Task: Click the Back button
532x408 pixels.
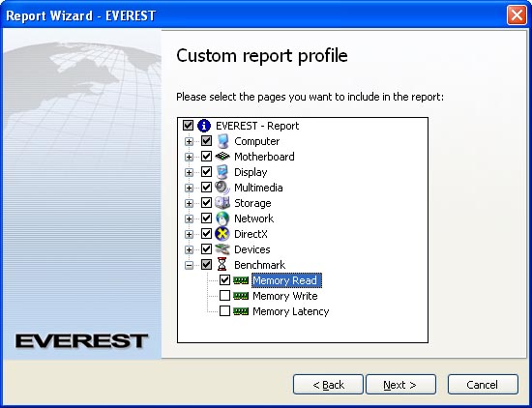Action: point(328,385)
